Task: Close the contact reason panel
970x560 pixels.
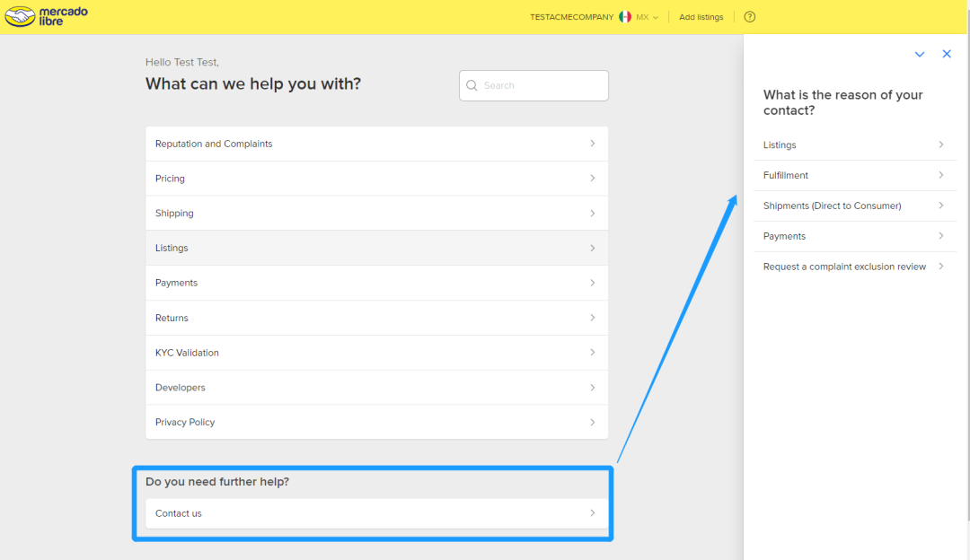Action: click(946, 54)
